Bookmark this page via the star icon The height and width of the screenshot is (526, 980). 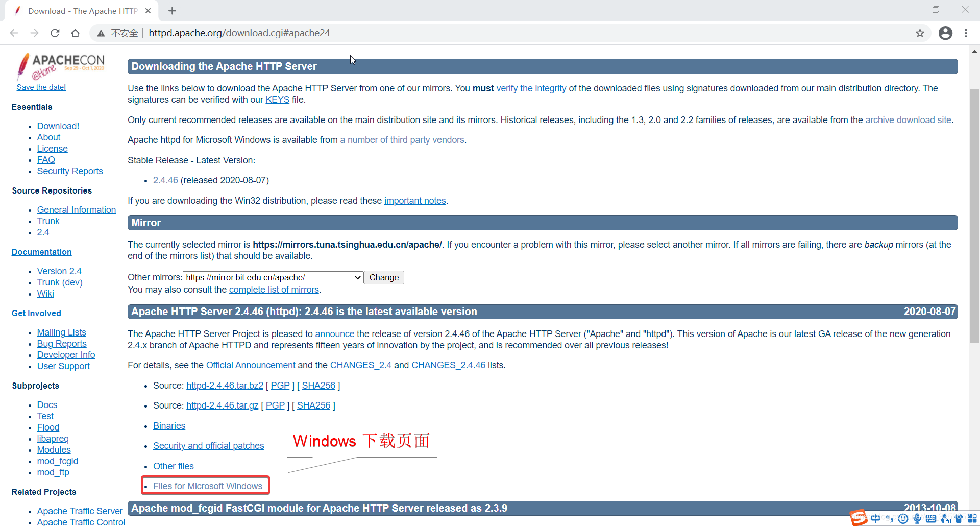click(x=920, y=33)
